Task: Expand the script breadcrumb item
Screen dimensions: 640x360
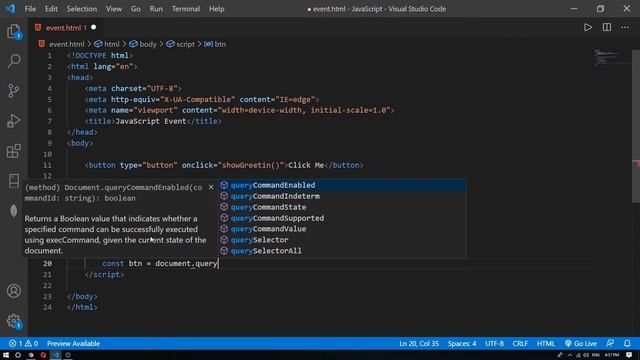Action: click(180, 44)
